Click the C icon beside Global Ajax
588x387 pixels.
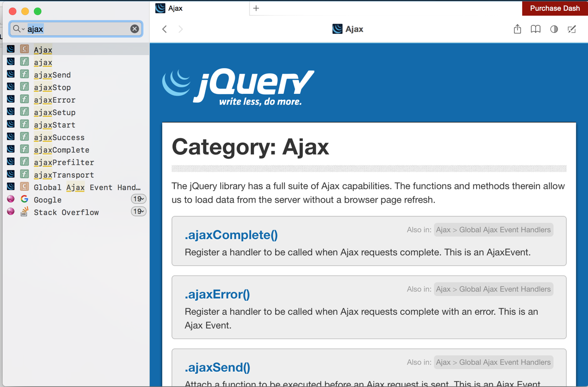(x=24, y=187)
